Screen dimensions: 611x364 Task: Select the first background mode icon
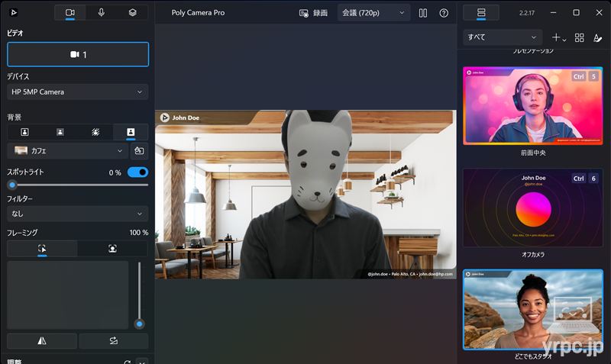24,132
